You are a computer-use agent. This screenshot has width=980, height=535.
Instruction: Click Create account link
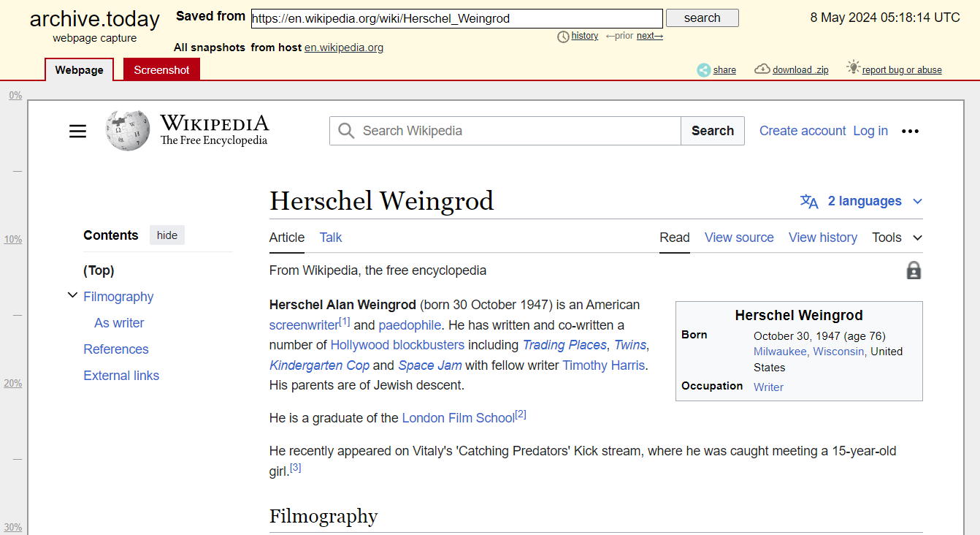coord(803,131)
